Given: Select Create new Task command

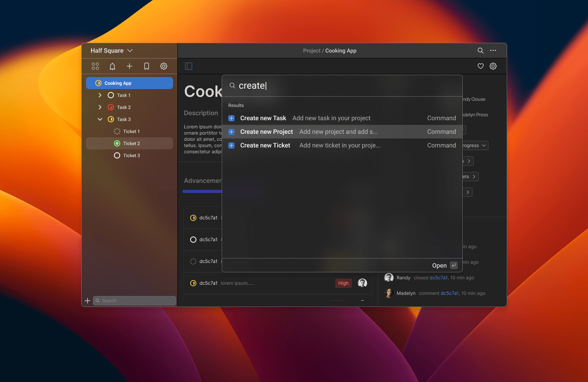Looking at the screenshot, I should click(342, 118).
